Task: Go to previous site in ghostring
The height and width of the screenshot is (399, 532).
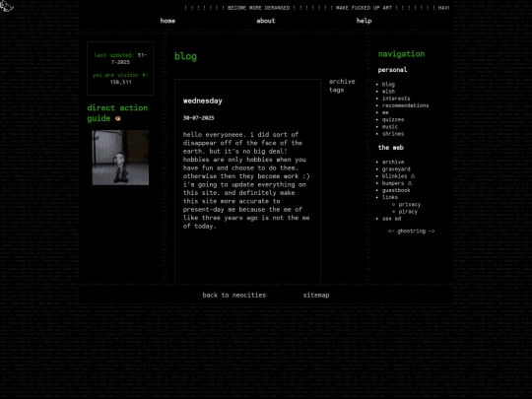Action: [391, 232]
